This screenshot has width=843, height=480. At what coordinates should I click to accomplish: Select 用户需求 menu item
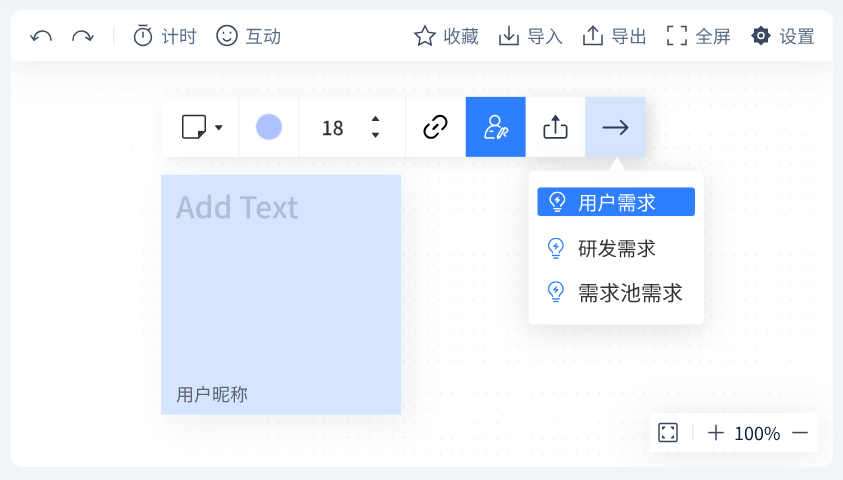616,202
